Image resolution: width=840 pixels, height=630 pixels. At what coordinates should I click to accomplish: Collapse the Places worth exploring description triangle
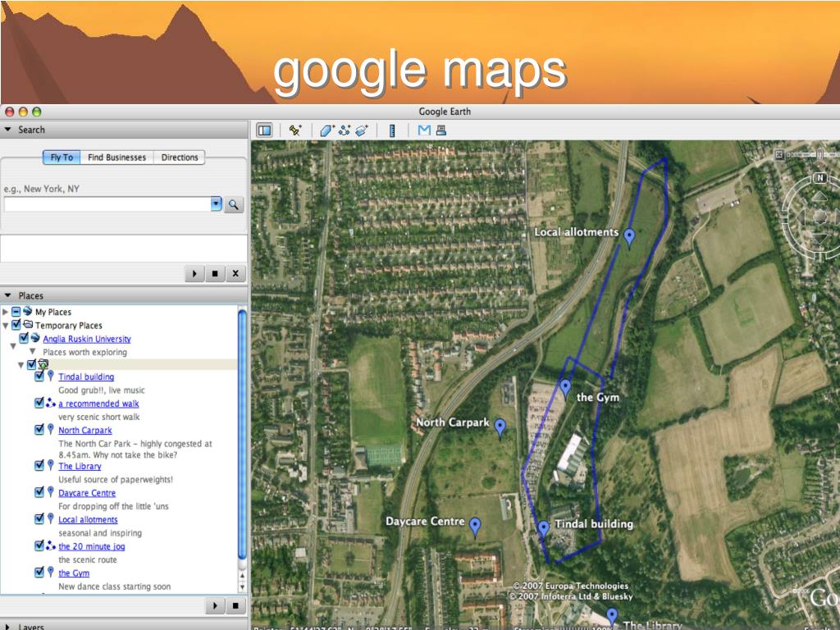[32, 351]
